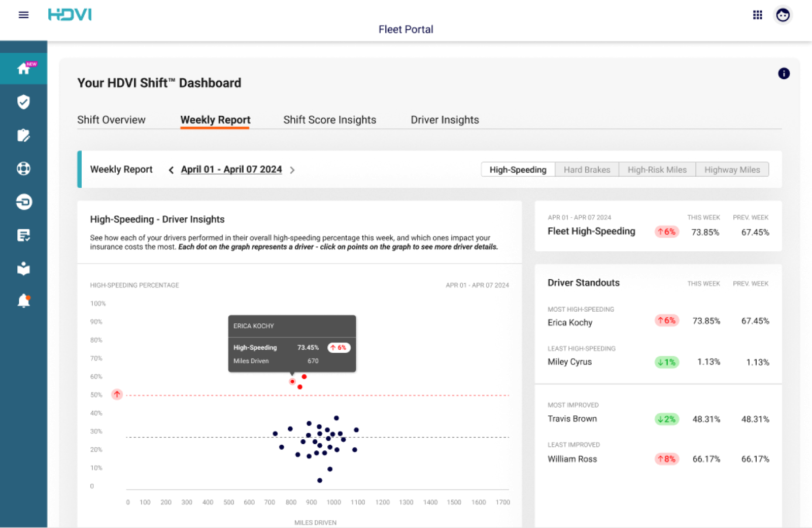
Task: Open the hamburger menu
Action: tap(23, 15)
